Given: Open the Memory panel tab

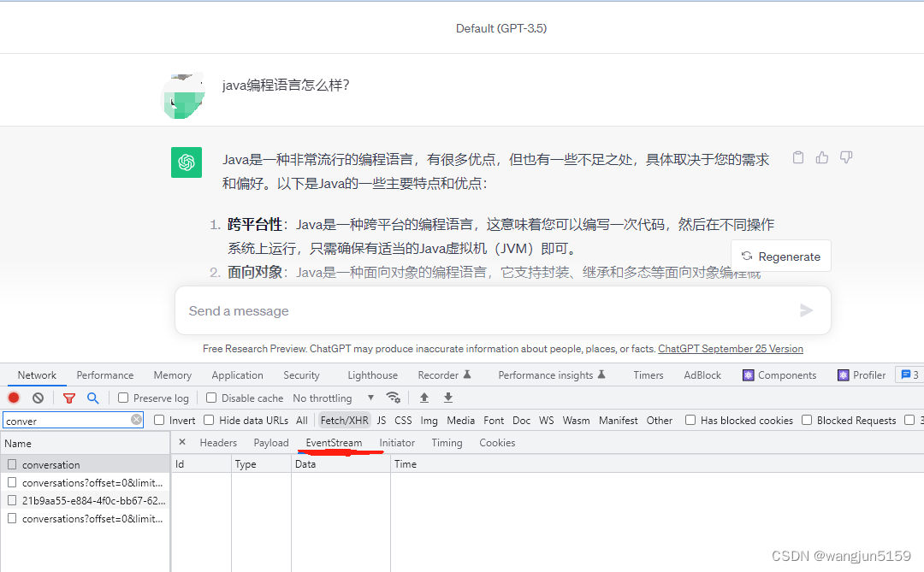Looking at the screenshot, I should 172,375.
